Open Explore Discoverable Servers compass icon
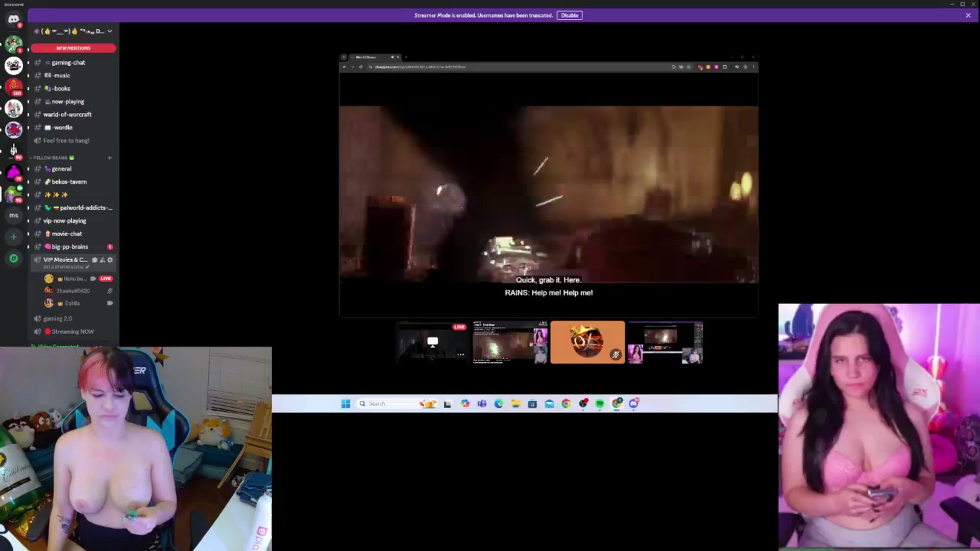The width and height of the screenshot is (980, 551). tap(14, 259)
